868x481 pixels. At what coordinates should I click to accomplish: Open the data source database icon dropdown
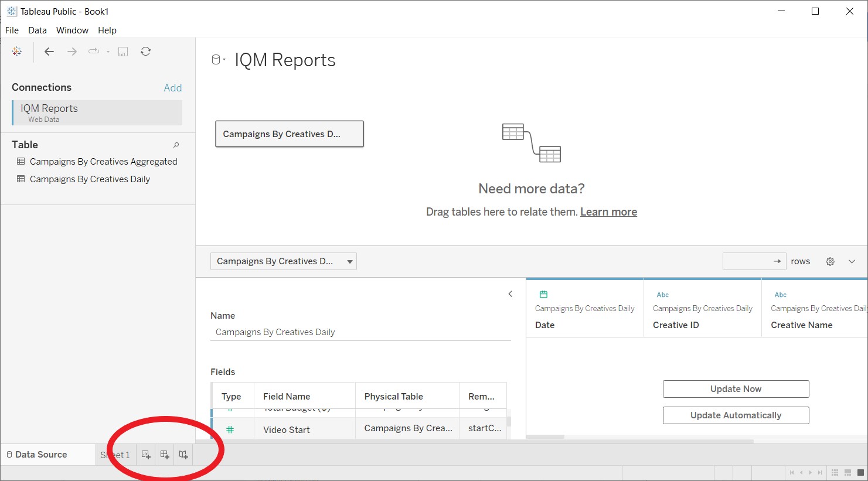tap(218, 60)
